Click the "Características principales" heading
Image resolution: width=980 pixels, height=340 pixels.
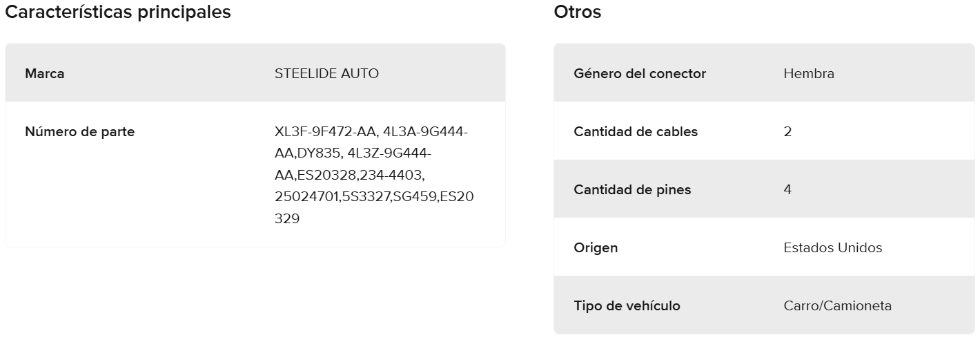click(x=118, y=12)
